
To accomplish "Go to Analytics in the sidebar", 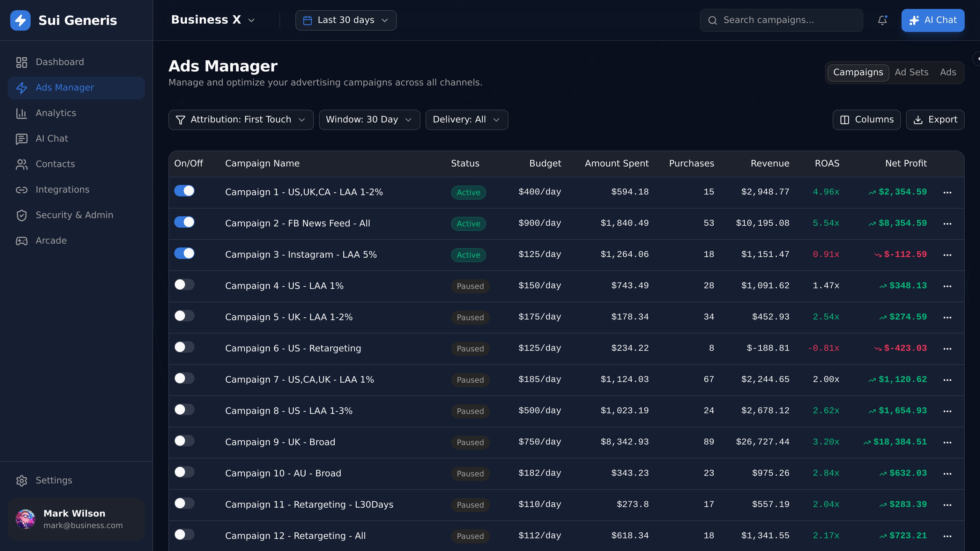I will pos(56,113).
